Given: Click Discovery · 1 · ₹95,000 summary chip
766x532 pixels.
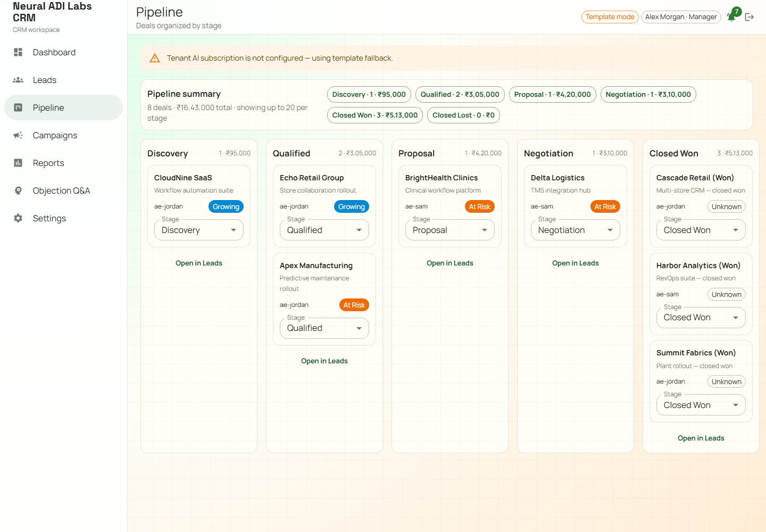Looking at the screenshot, I should pyautogui.click(x=369, y=94).
